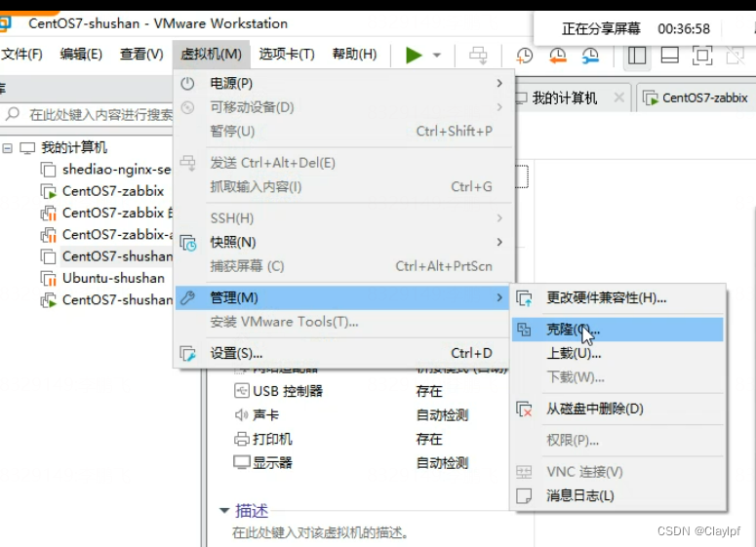Open the 帮助(H) menu
This screenshot has height=547, width=756.
point(354,54)
